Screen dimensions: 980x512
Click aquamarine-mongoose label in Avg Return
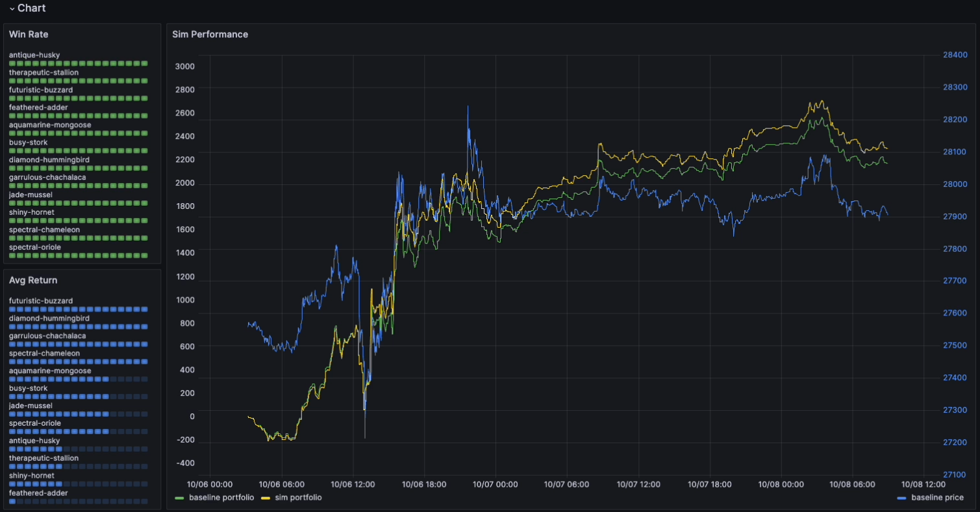(50, 371)
